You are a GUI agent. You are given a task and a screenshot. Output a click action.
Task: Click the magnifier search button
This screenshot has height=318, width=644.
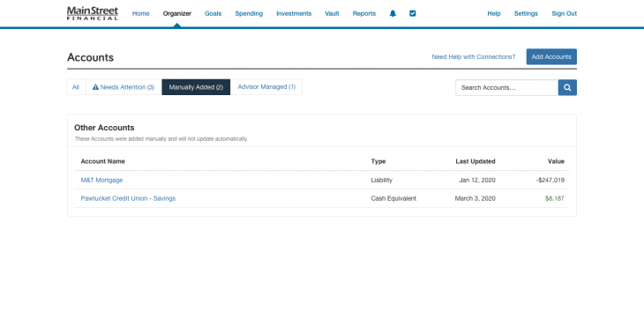pos(567,87)
